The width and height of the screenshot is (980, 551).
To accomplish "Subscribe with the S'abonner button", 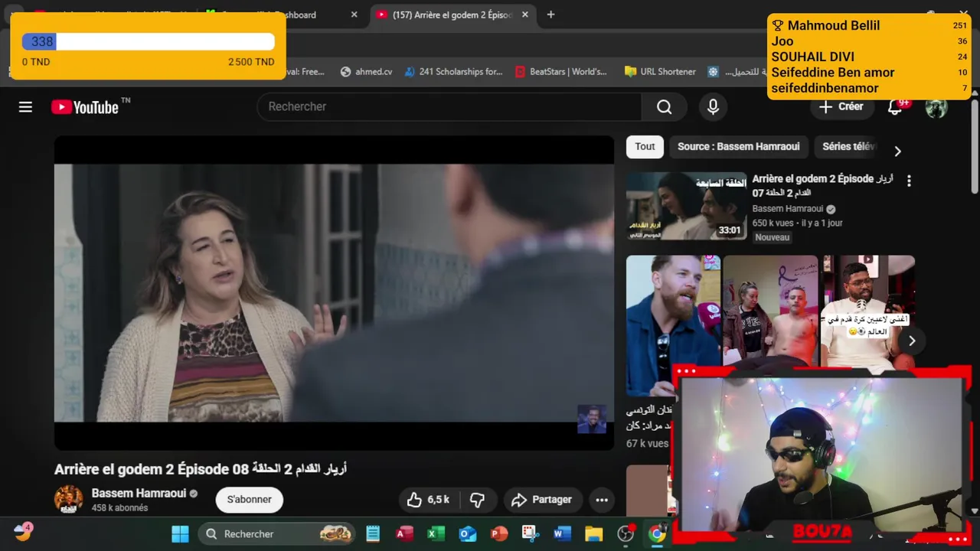I will tap(250, 500).
